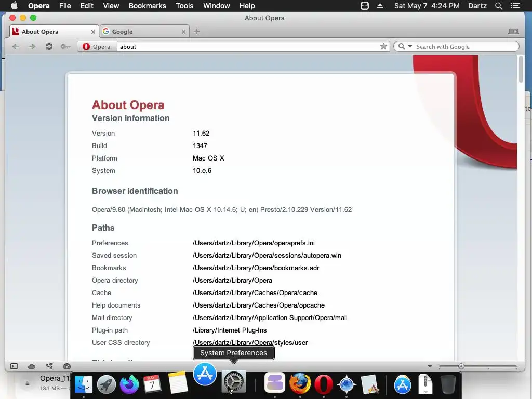Open Opera Unite icon in status bar
This screenshot has width=532, height=399.
click(49, 366)
